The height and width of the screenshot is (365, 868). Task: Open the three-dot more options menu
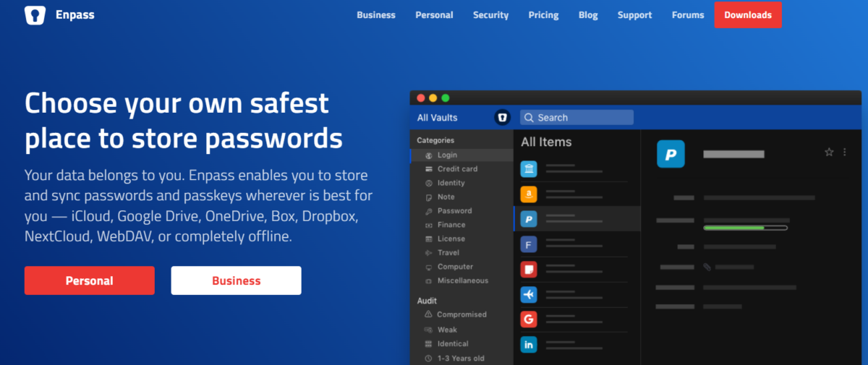[x=845, y=152]
